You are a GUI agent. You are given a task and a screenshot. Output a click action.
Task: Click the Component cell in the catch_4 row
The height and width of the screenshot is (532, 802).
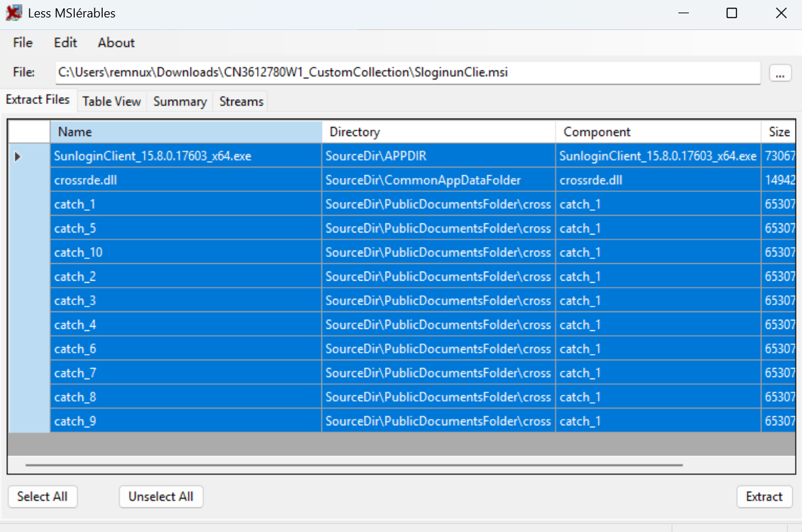pos(658,325)
